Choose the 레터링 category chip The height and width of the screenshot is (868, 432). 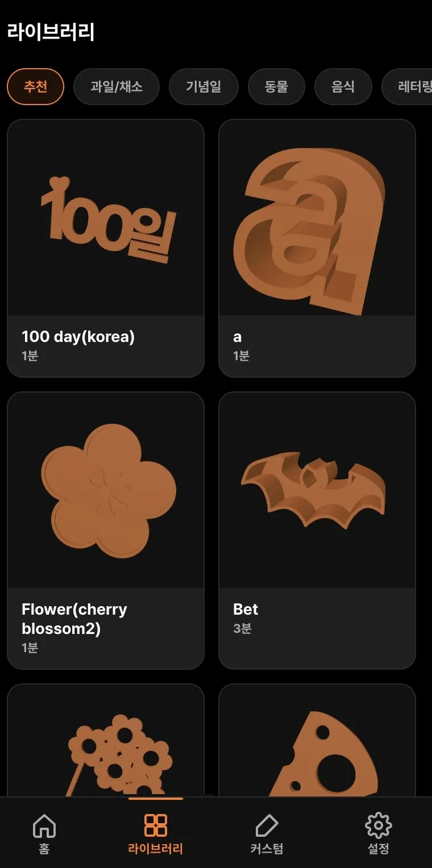click(x=407, y=87)
